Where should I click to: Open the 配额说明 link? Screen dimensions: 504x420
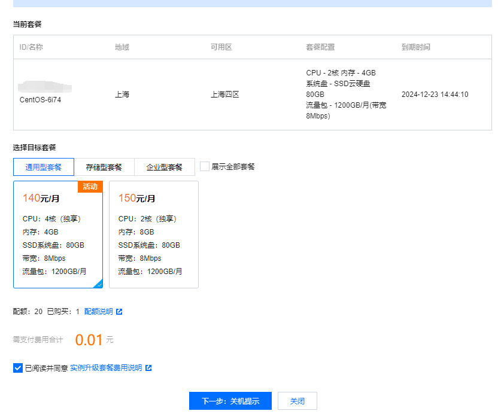[x=98, y=312]
